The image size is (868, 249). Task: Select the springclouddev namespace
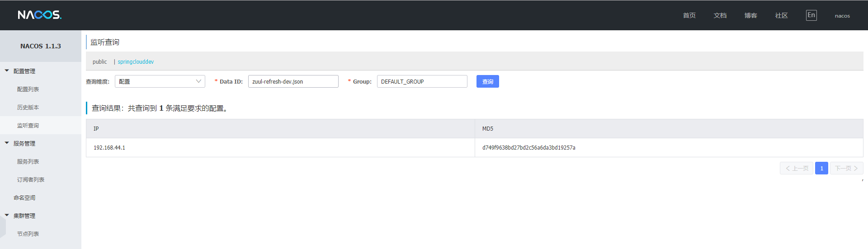pyautogui.click(x=136, y=62)
